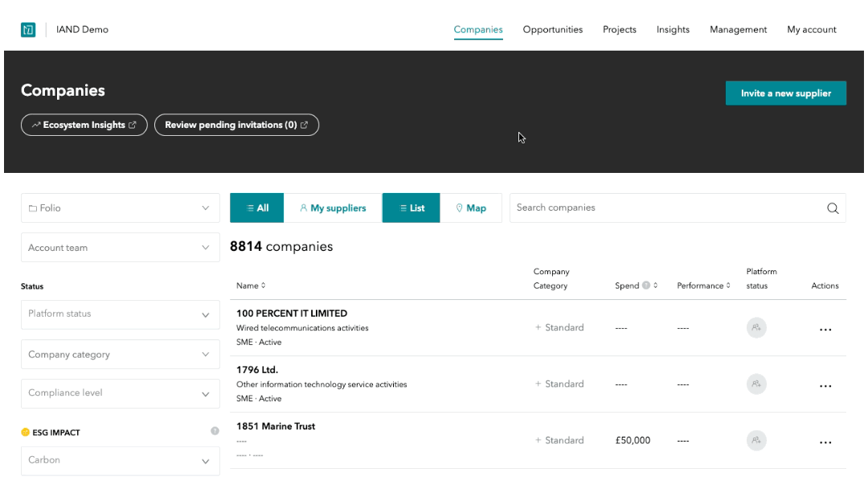Open actions menu for 1796 Ltd.
The width and height of the screenshot is (868, 489).
tap(825, 386)
